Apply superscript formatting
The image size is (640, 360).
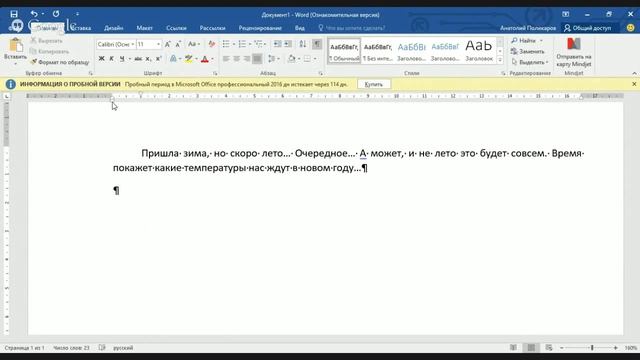159,59
